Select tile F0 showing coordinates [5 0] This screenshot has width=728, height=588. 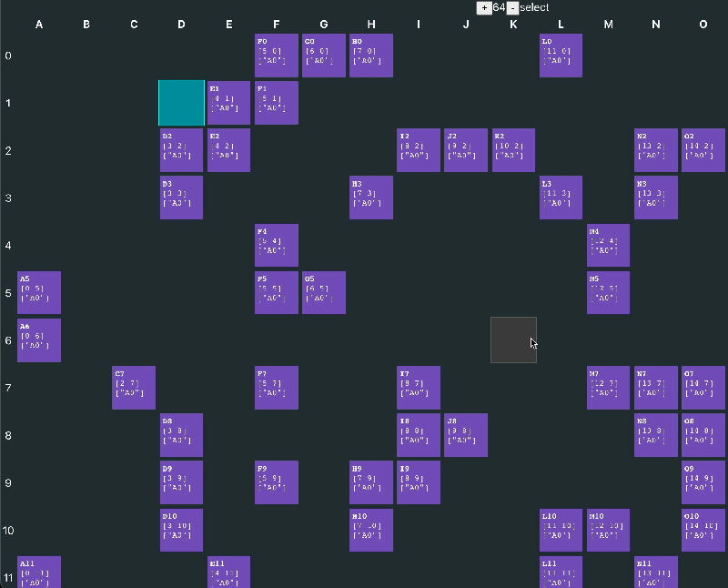coord(276,55)
